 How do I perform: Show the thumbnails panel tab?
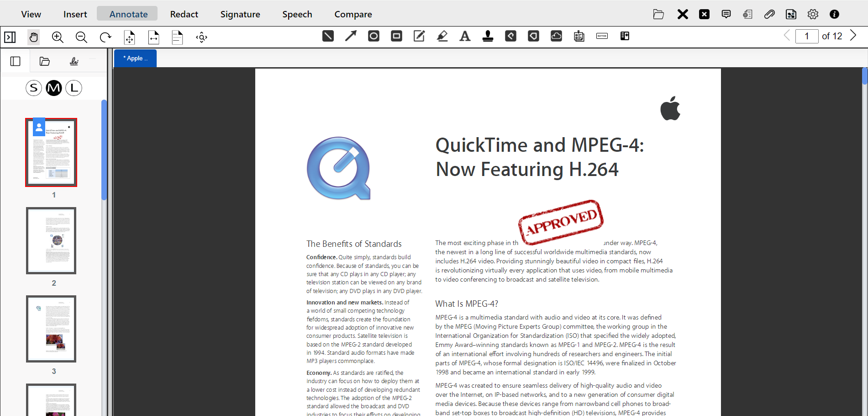(x=16, y=61)
